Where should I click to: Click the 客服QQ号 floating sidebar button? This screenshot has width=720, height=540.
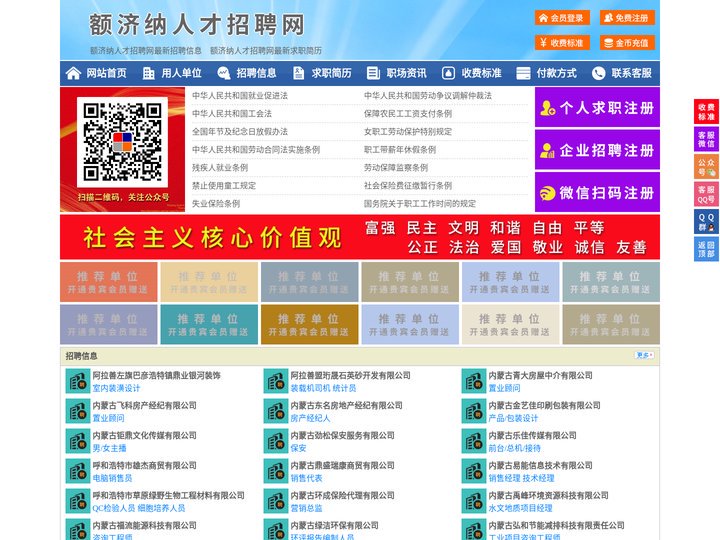point(706,194)
